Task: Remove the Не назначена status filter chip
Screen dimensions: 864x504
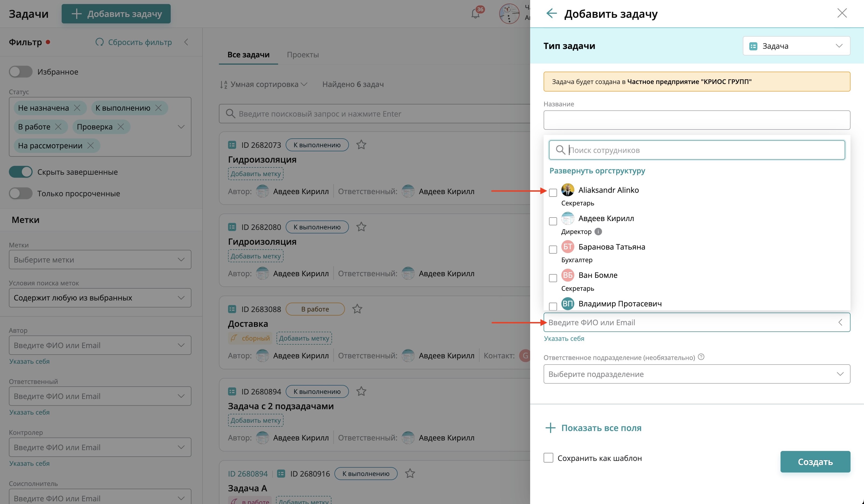Action: click(77, 108)
